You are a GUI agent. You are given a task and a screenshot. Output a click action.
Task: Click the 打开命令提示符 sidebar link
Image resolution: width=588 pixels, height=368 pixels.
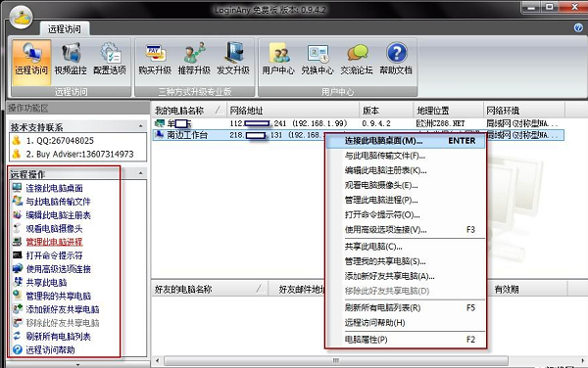pyautogui.click(x=54, y=255)
